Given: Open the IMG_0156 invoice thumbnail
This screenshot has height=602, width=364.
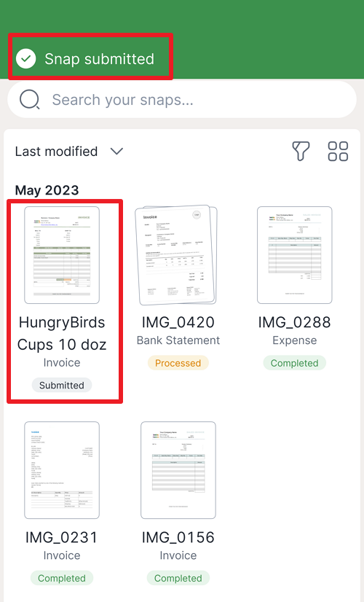Looking at the screenshot, I should tap(178, 470).
